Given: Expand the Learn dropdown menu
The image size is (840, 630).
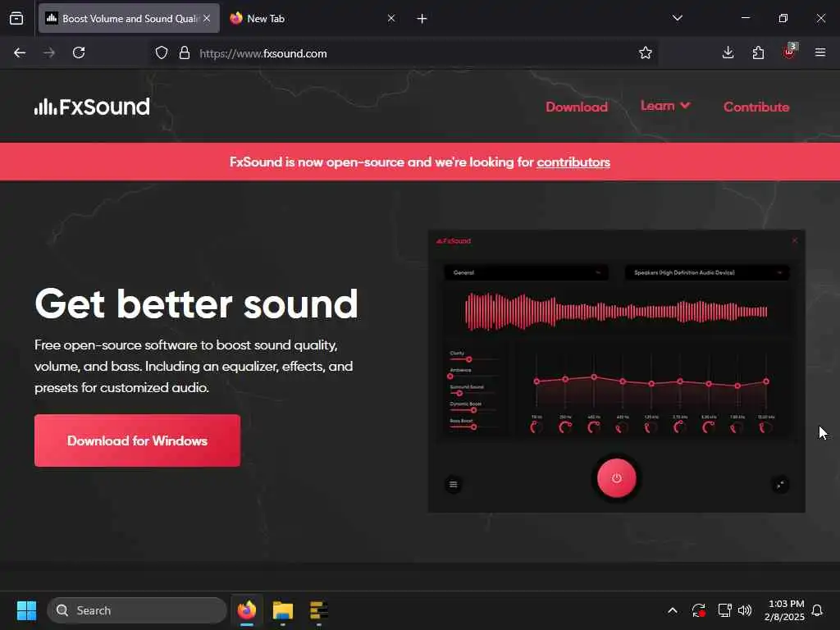Looking at the screenshot, I should [x=664, y=106].
